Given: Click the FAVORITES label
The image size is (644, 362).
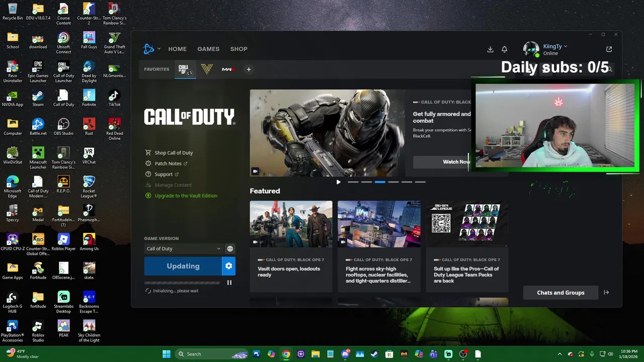Looking at the screenshot, I should 156,69.
